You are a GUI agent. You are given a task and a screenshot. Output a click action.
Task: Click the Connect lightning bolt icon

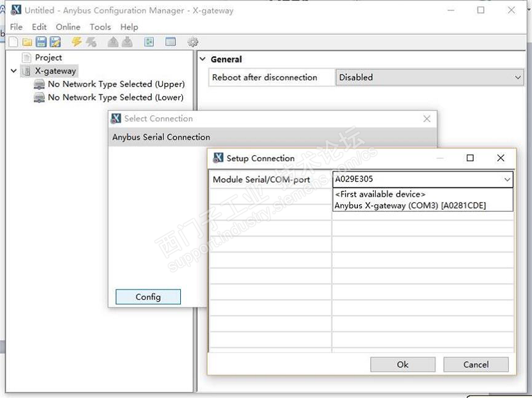click(x=77, y=42)
